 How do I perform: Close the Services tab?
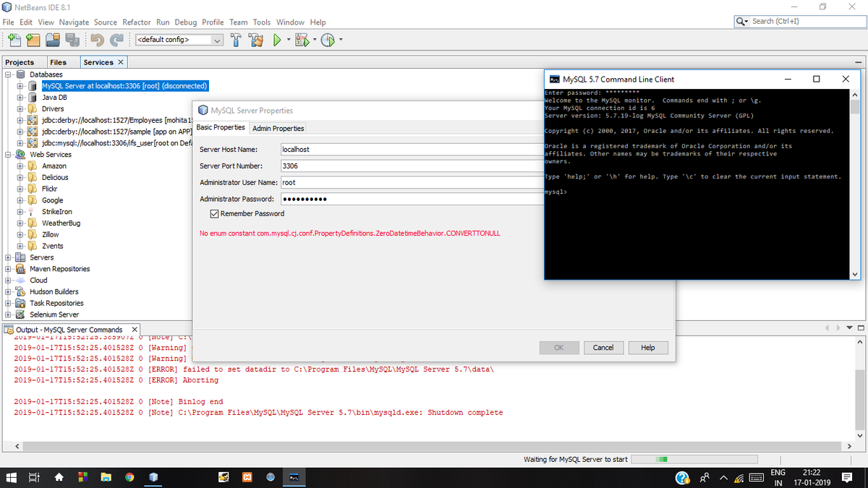point(120,62)
